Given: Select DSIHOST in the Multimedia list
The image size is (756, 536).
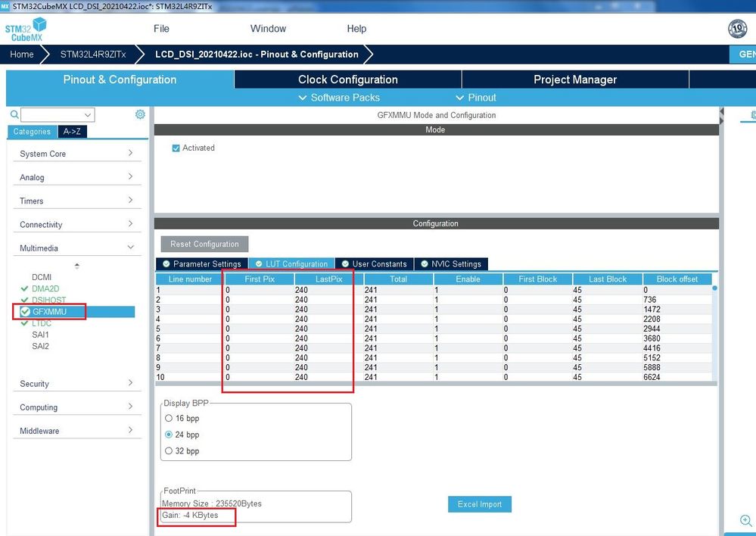Looking at the screenshot, I should [x=48, y=300].
